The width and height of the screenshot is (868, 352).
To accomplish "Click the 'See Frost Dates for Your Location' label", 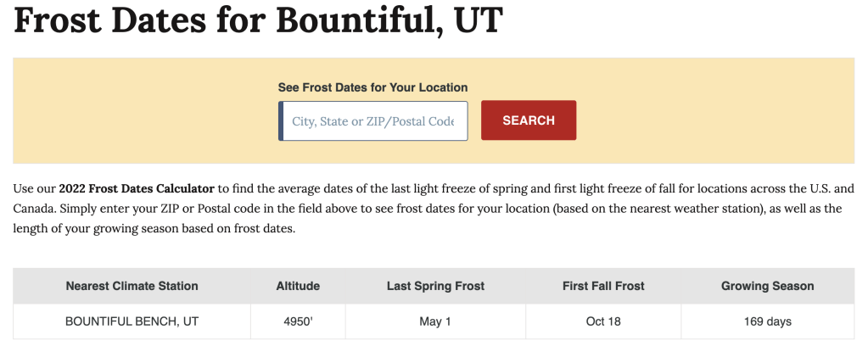I will coord(372,87).
